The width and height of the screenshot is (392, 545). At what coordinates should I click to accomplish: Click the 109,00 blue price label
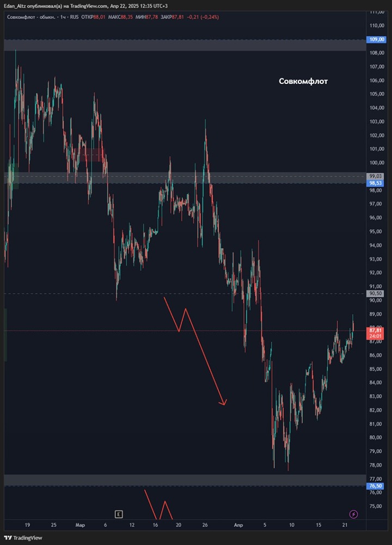[377, 39]
